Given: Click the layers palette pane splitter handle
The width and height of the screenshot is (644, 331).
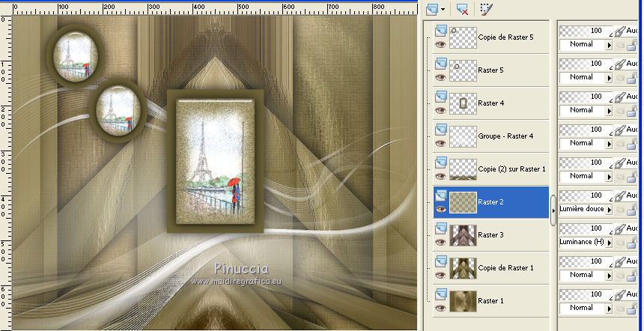Looking at the screenshot, I should coord(553,210).
